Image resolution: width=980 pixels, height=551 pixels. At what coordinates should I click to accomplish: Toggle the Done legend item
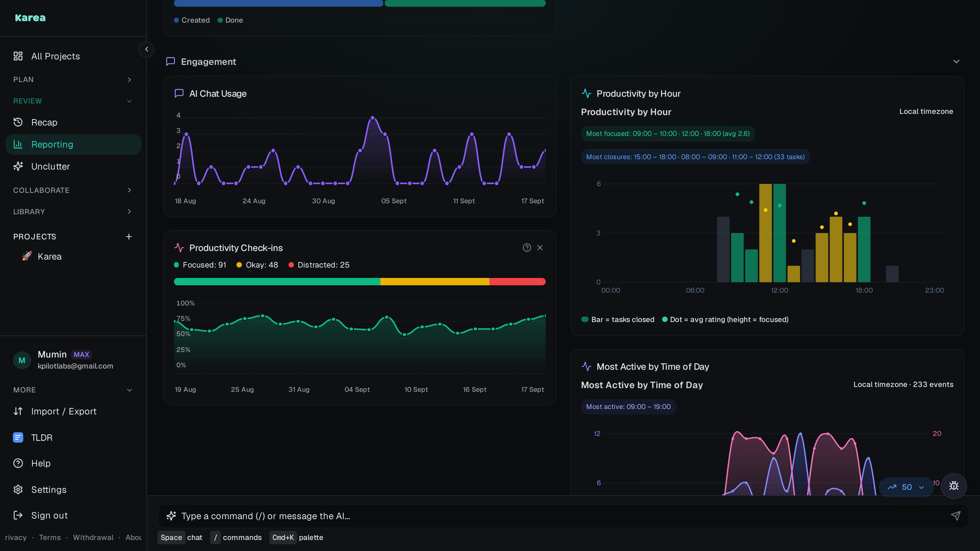(x=230, y=20)
